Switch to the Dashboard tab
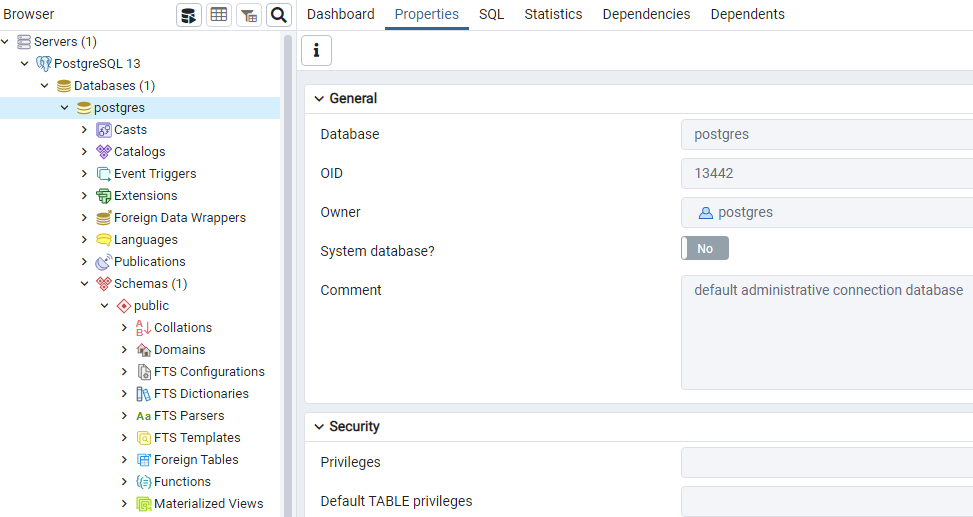This screenshot has width=973, height=517. coord(341,14)
